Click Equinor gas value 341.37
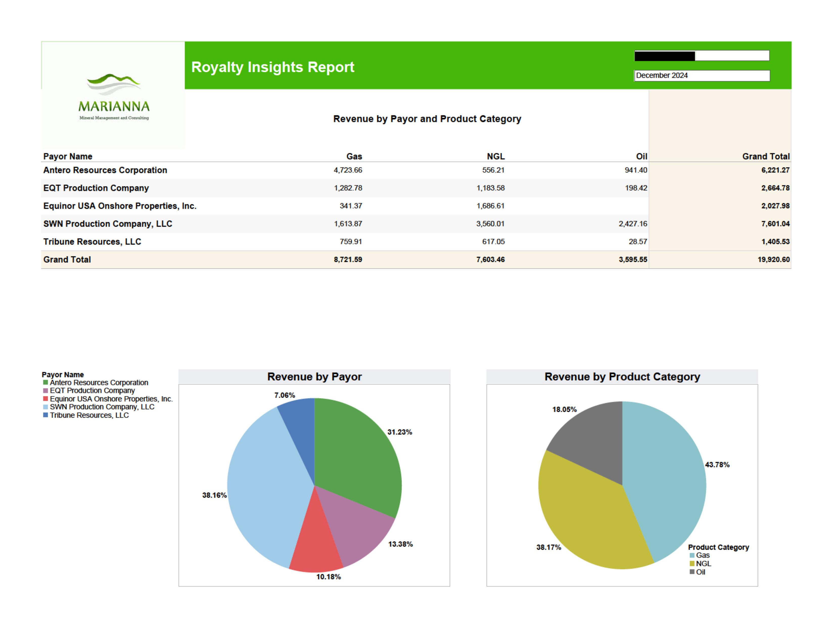 351,206
